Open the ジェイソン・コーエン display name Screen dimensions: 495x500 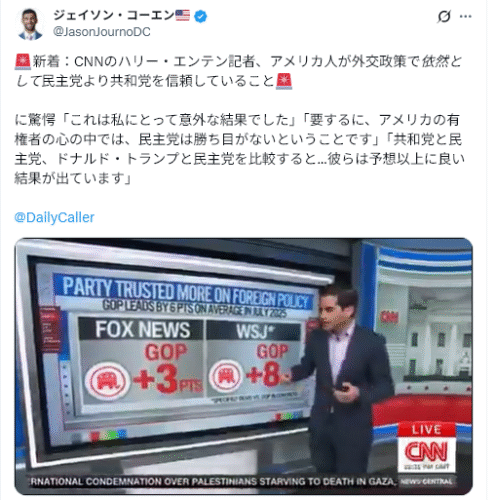click(x=114, y=15)
